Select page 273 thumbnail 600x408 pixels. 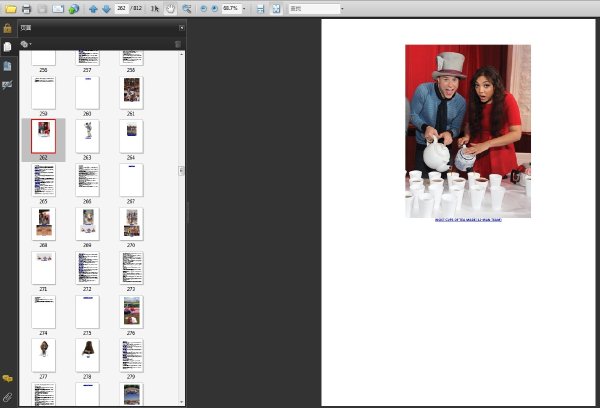point(131,268)
